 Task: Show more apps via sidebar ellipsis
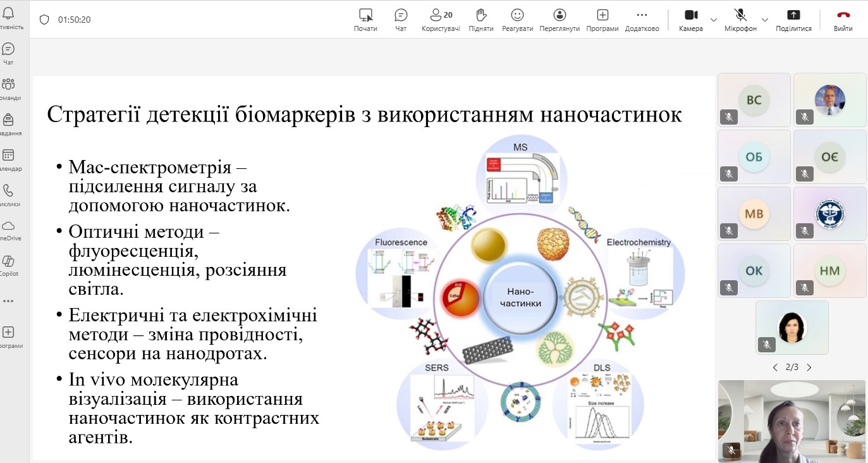pyautogui.click(x=8, y=301)
